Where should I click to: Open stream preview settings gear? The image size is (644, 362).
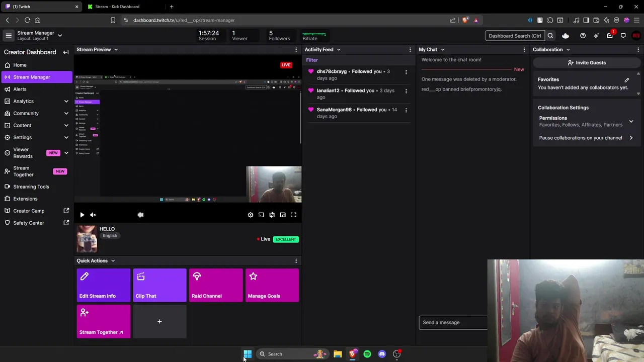[251, 215]
